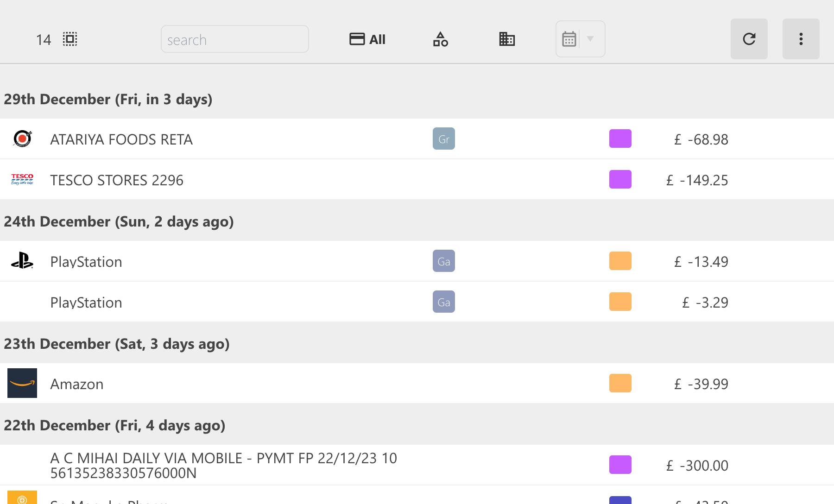The height and width of the screenshot is (504, 834).
Task: Click the orange swatch on the Amazon transaction
Action: 620,383
